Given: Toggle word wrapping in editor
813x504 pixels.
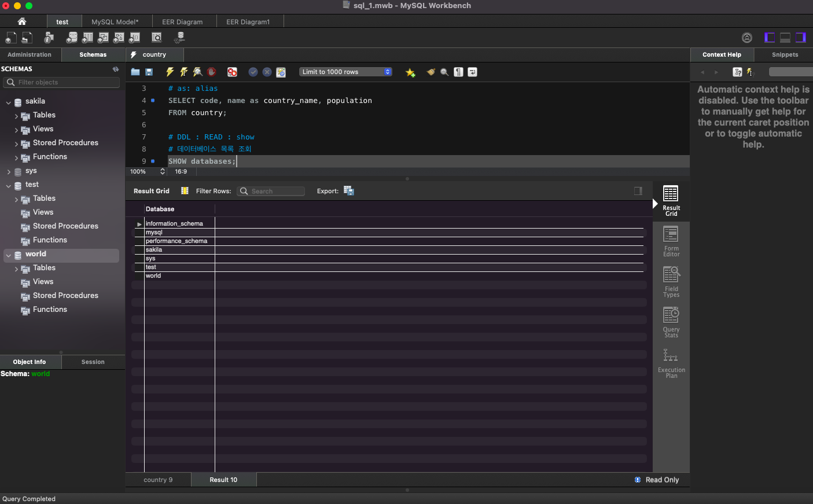Looking at the screenshot, I should (x=472, y=72).
